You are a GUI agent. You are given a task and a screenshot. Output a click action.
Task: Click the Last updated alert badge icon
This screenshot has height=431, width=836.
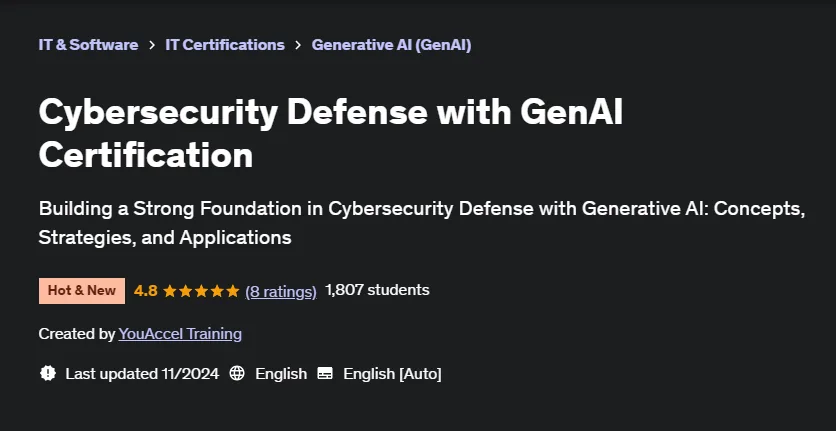click(x=47, y=373)
